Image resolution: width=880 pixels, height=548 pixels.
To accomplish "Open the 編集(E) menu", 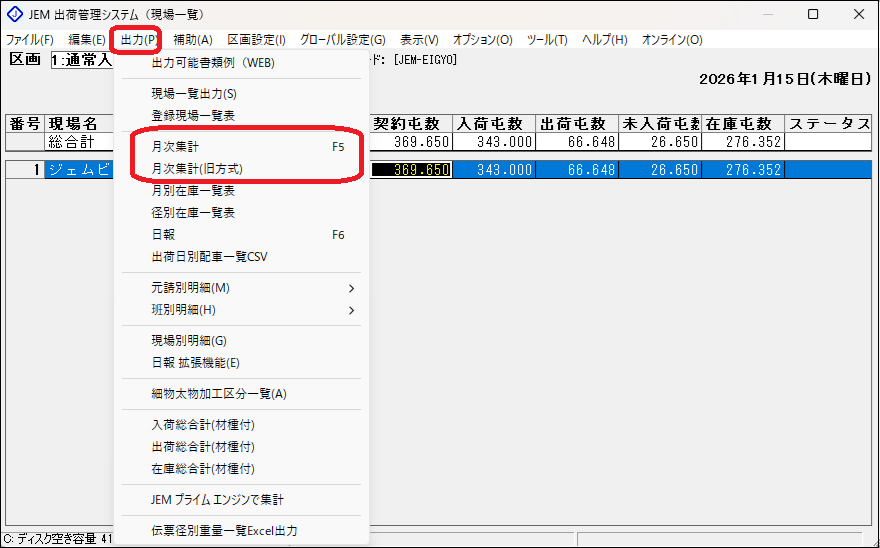I will (x=87, y=40).
